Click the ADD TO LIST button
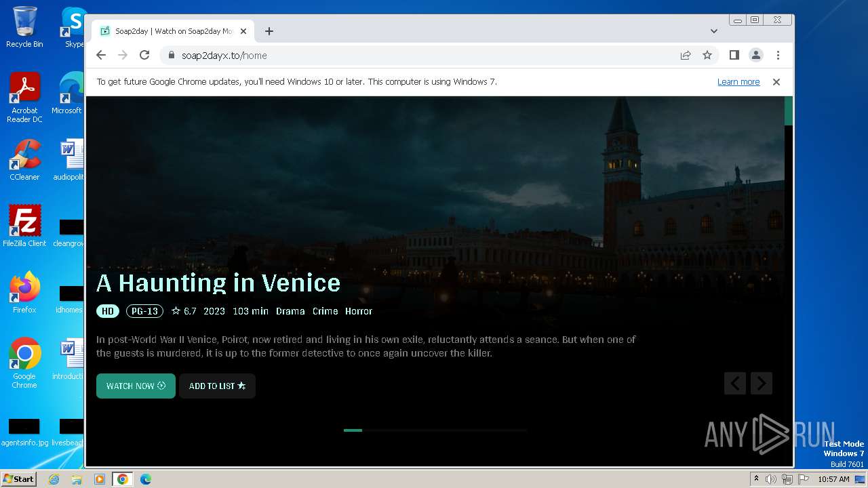Screen dimensions: 868x488 pos(217,386)
